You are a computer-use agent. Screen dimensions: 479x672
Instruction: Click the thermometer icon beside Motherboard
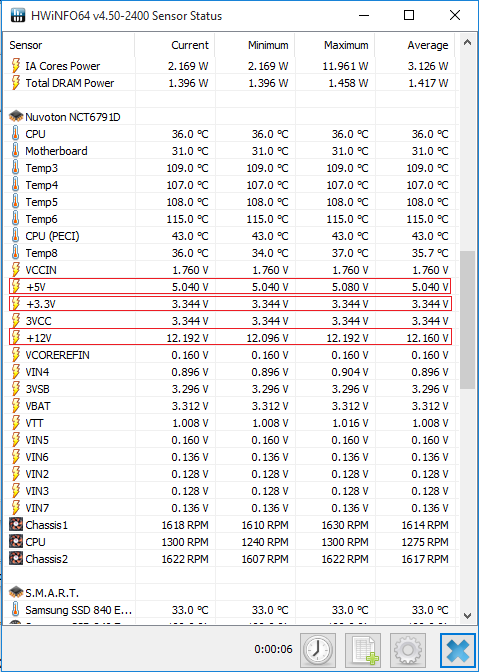16,151
